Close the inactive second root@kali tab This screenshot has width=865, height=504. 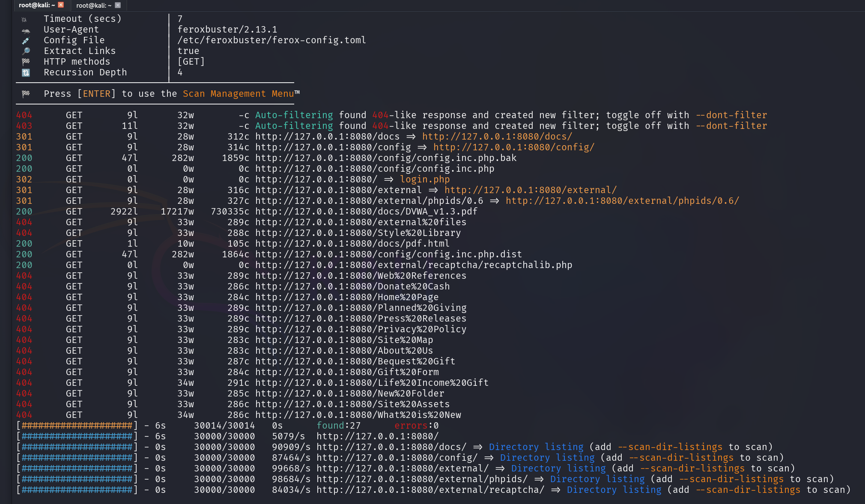coord(118,5)
